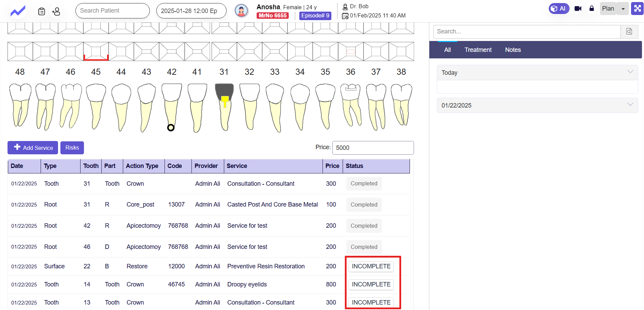Select tooth 43 canine image

[x=146, y=108]
